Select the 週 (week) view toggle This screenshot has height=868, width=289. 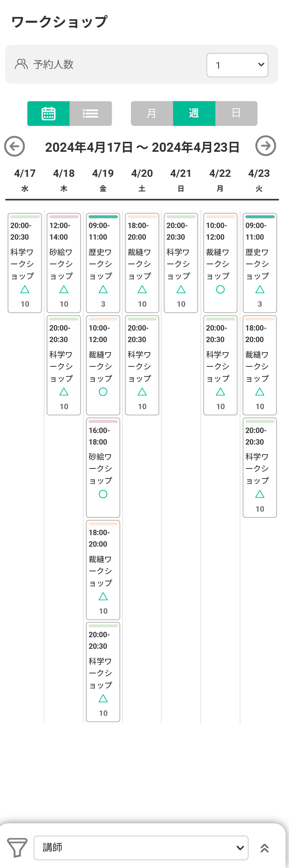click(194, 114)
